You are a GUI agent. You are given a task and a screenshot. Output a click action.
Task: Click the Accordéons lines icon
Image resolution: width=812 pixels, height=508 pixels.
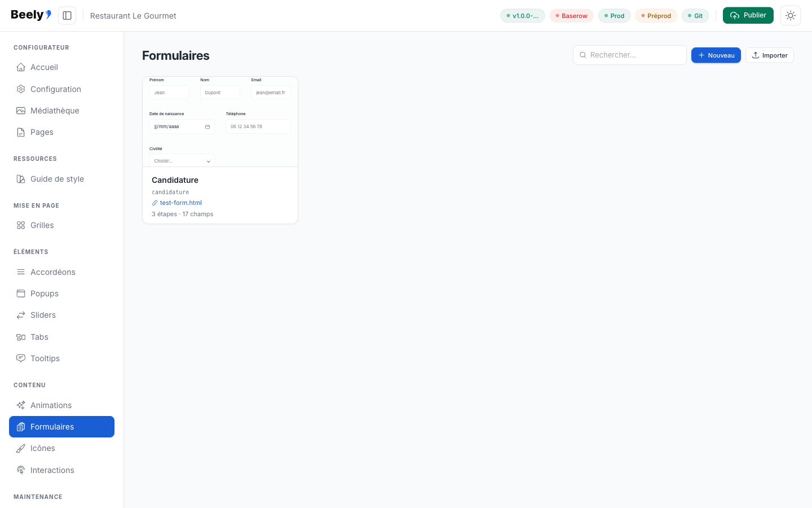click(x=21, y=272)
